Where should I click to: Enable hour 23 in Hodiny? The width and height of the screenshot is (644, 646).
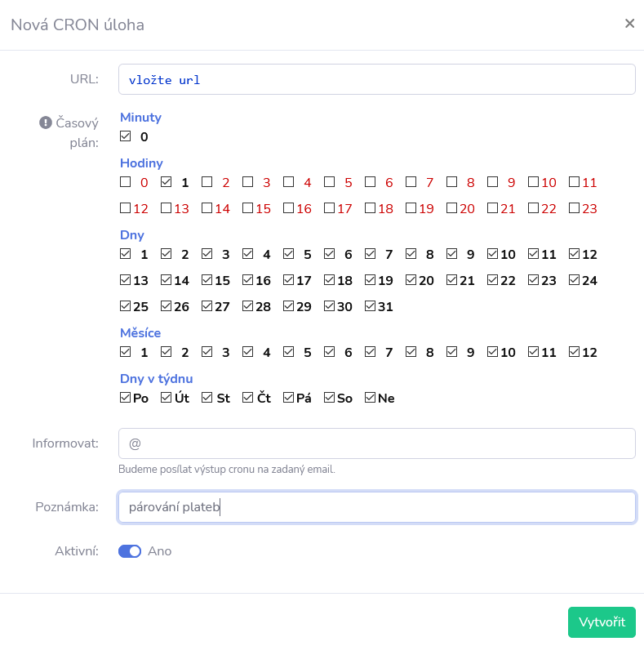point(575,208)
